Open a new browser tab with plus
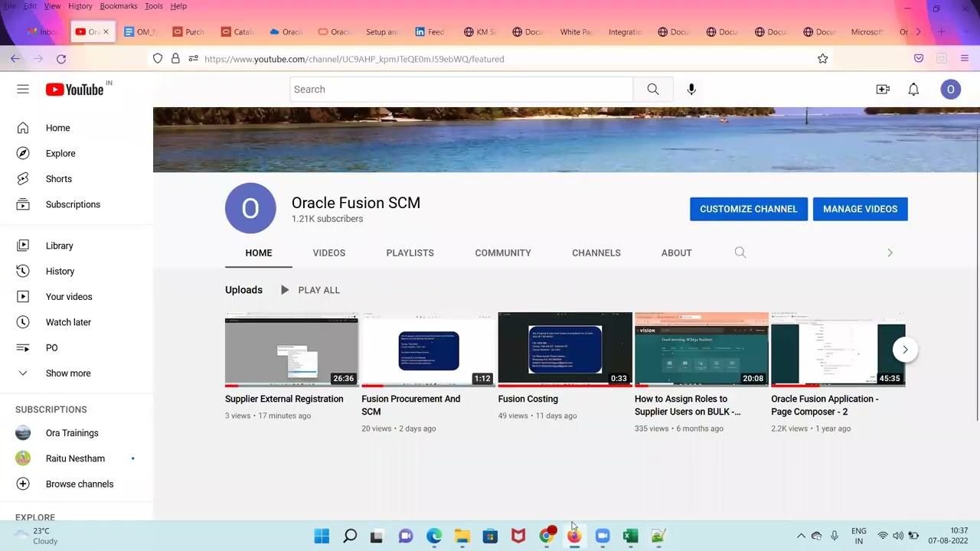 [942, 31]
